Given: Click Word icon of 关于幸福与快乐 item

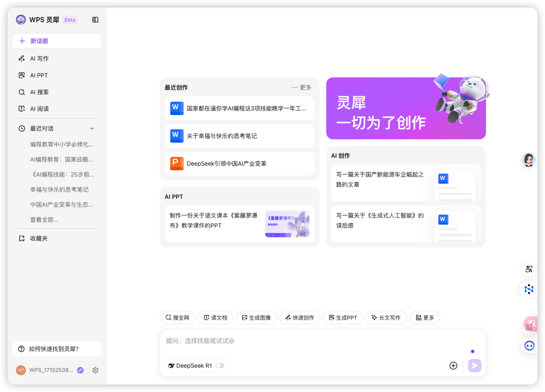Looking at the screenshot, I should pyautogui.click(x=177, y=136).
